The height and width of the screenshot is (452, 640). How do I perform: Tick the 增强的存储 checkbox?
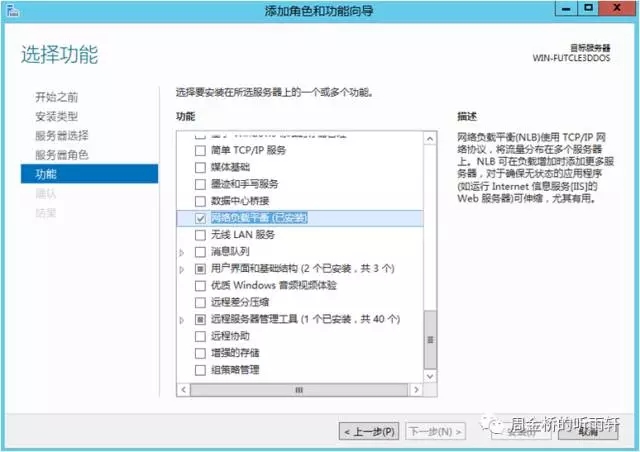click(x=200, y=353)
